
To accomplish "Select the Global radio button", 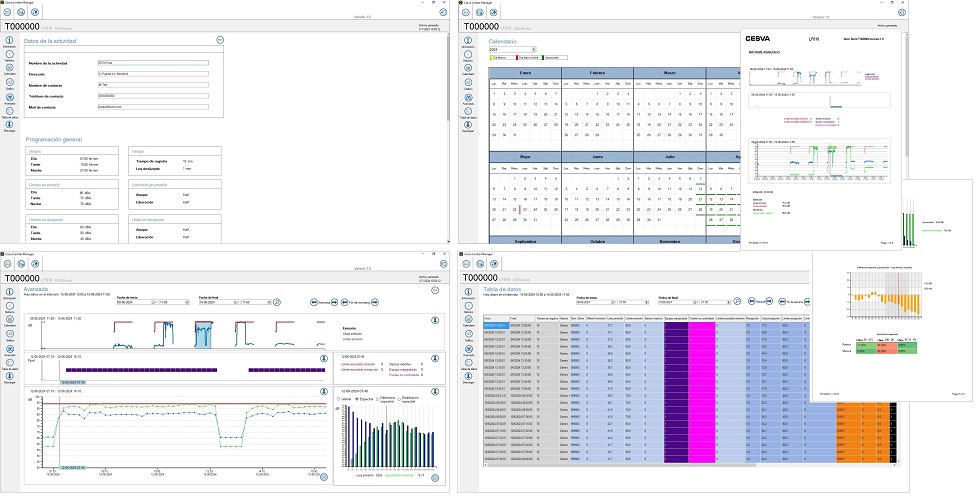I will pos(338,397).
